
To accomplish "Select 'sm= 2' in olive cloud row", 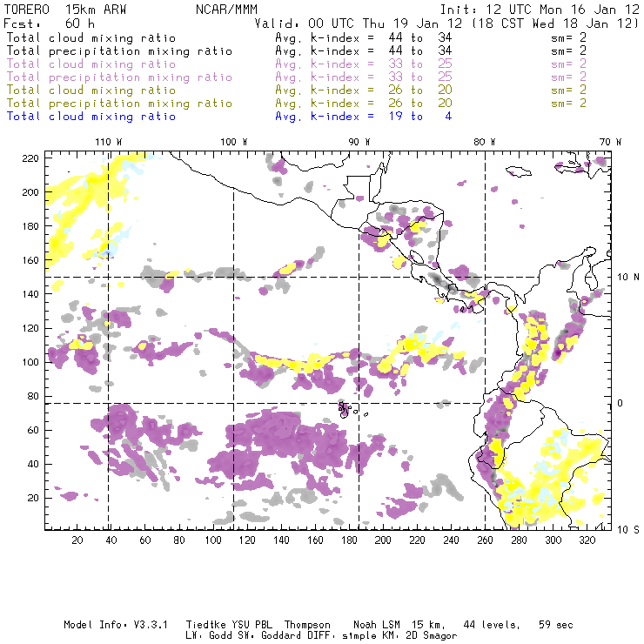I will 568,90.
